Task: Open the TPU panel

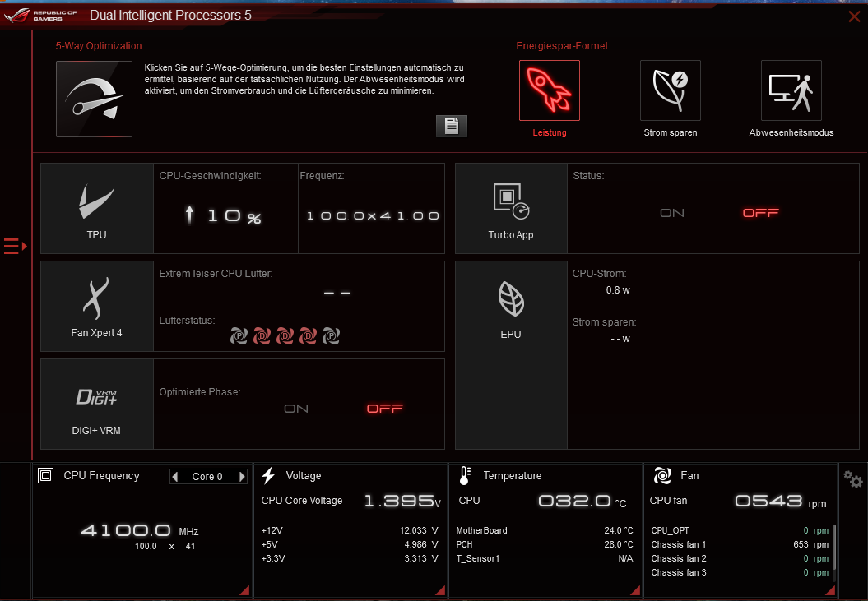Action: (x=97, y=208)
